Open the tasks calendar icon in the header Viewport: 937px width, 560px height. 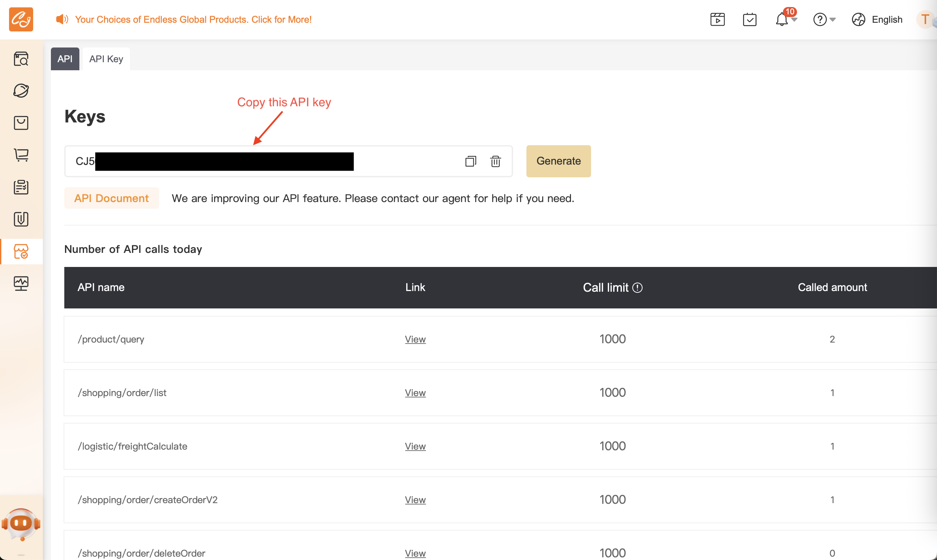pyautogui.click(x=750, y=19)
